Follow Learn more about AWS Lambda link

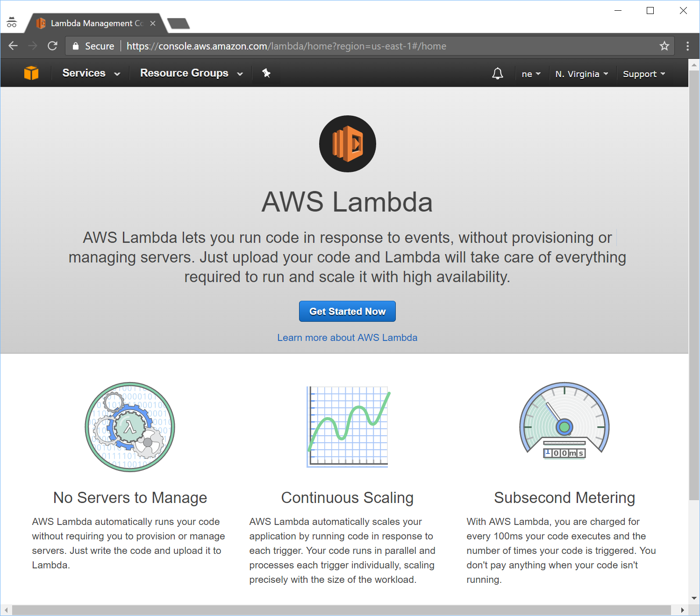pyautogui.click(x=347, y=338)
